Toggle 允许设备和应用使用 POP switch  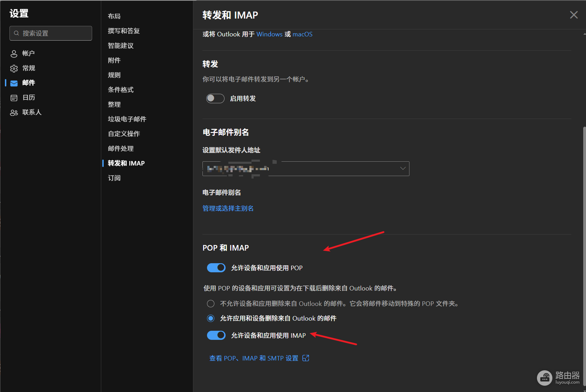click(x=216, y=268)
